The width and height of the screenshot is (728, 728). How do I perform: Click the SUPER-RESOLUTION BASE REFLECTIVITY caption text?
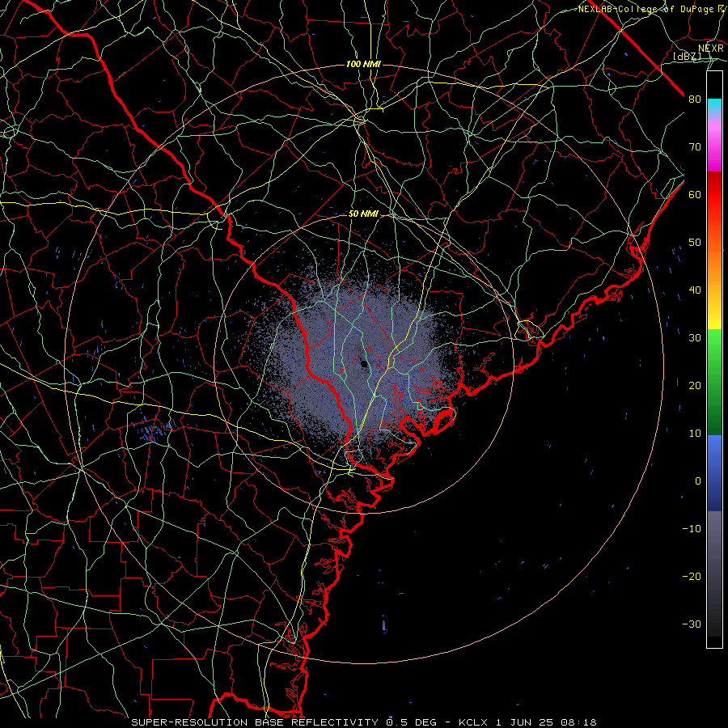(255, 722)
